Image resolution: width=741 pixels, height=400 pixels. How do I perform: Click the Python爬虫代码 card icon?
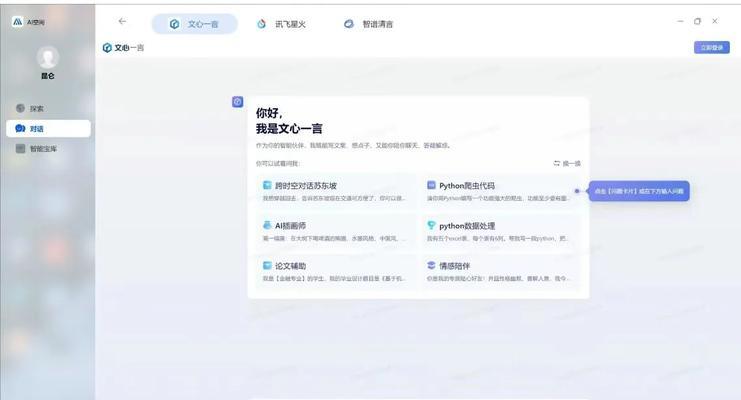(x=431, y=185)
